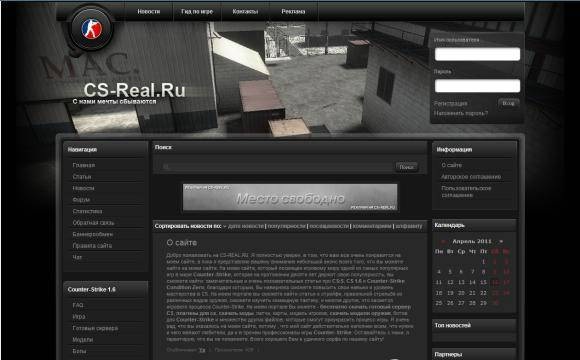580x360 pixels.
Task: Open the Реклама top menu item
Action: pos(293,11)
